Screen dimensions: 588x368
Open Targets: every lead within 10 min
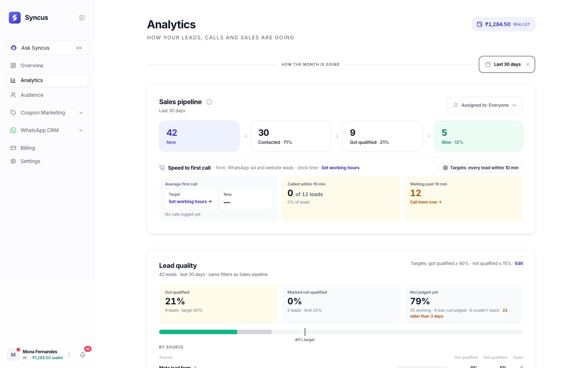click(x=481, y=168)
